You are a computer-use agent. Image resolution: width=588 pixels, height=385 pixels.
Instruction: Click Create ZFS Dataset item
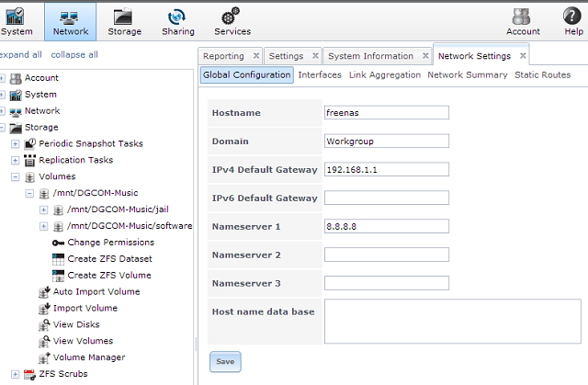coord(108,259)
